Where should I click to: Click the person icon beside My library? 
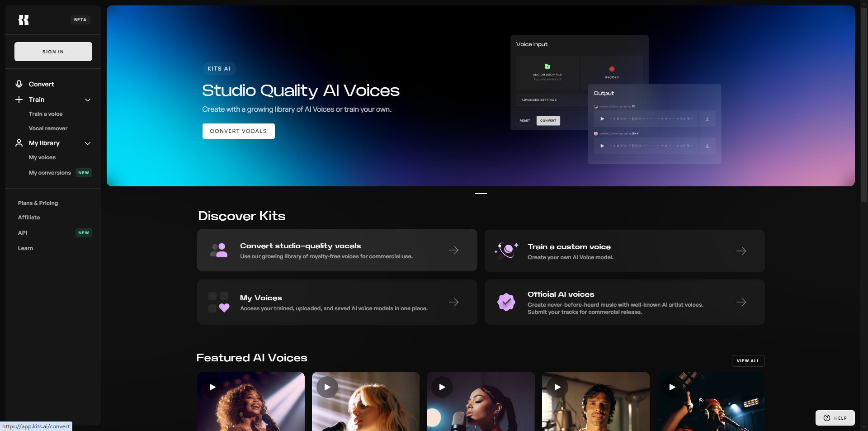(x=19, y=143)
